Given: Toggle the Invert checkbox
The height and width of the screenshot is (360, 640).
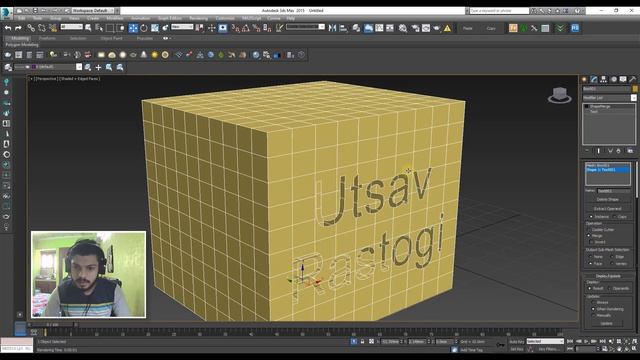Looking at the screenshot, I should tap(591, 242).
